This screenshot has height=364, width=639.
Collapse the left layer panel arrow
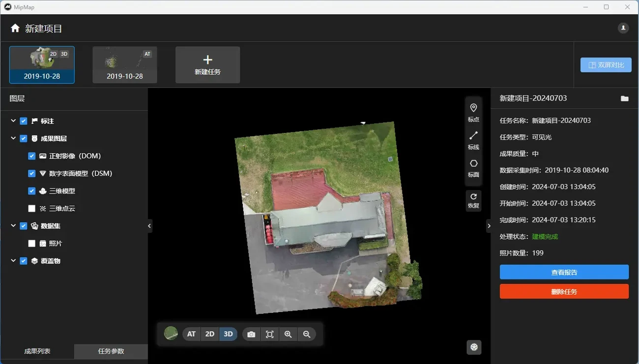click(149, 226)
